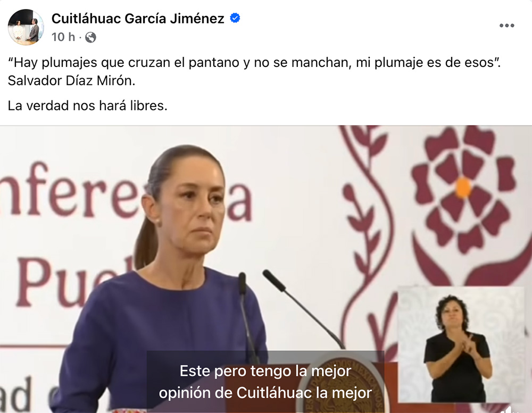This screenshot has width=532, height=413.
Task: Click the globe public audience icon
Action: pyautogui.click(x=90, y=37)
